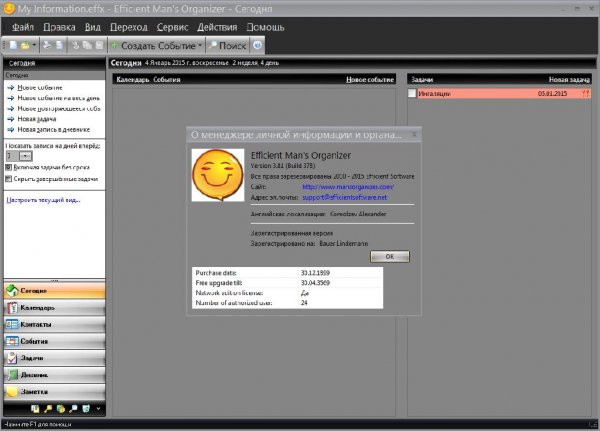Switch to the События section

[x=52, y=341]
